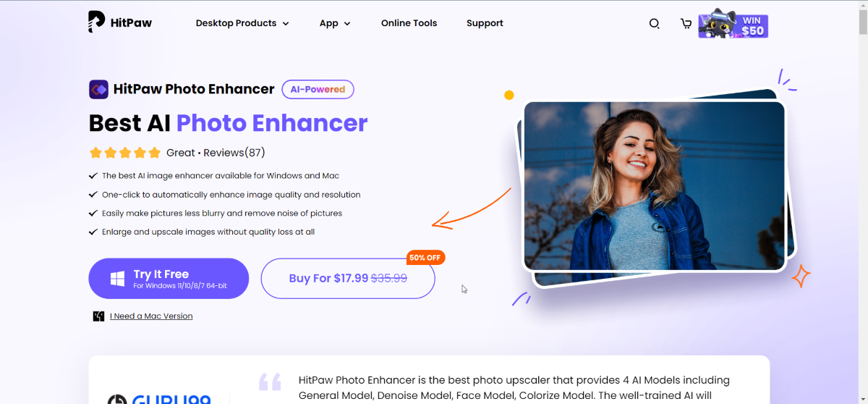Click the Try It Free button
868x404 pixels.
point(169,279)
